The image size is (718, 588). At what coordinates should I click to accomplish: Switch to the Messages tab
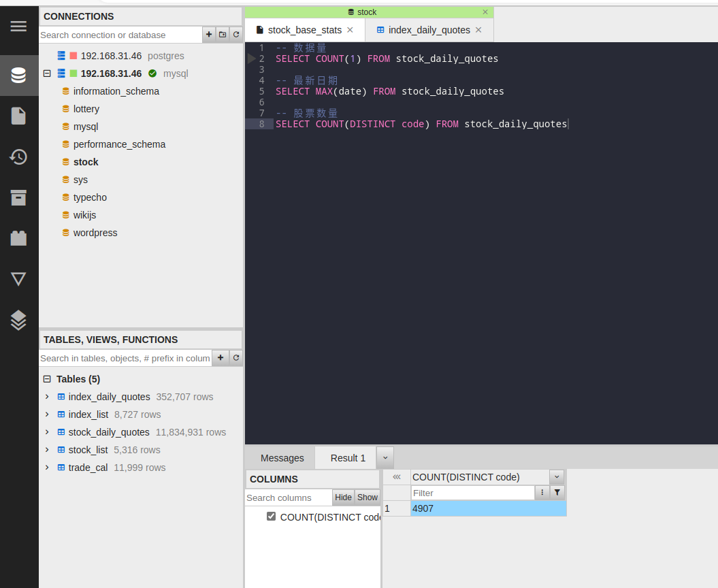point(282,458)
